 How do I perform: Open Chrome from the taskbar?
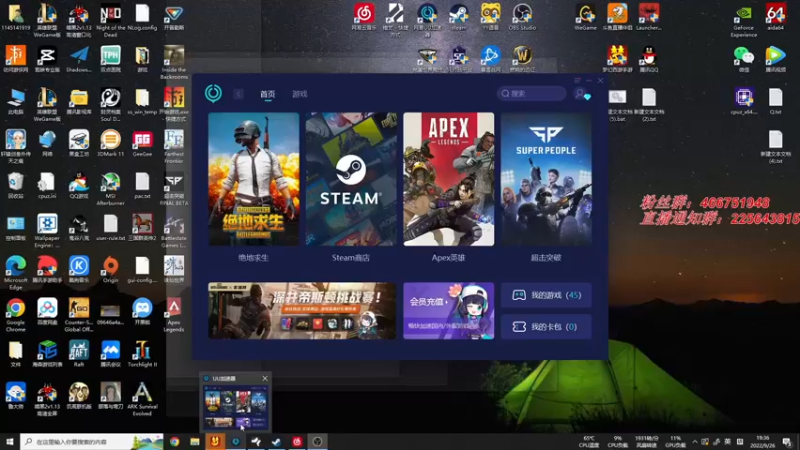coord(174,442)
